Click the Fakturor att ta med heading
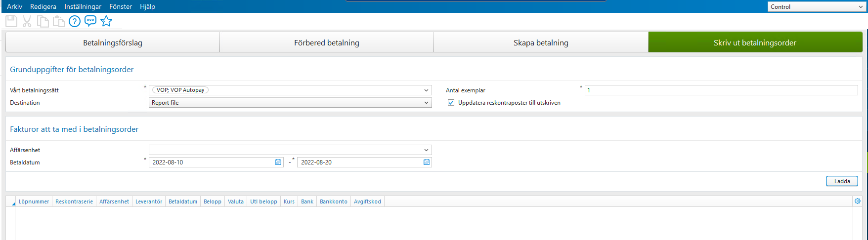The width and height of the screenshot is (868, 240). pyautogui.click(x=74, y=129)
